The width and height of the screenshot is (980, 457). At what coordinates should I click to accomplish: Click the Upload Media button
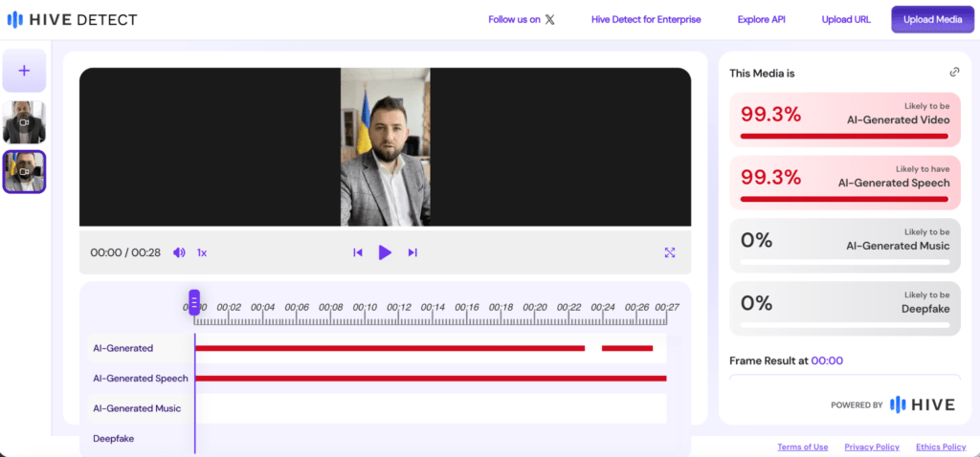tap(932, 19)
